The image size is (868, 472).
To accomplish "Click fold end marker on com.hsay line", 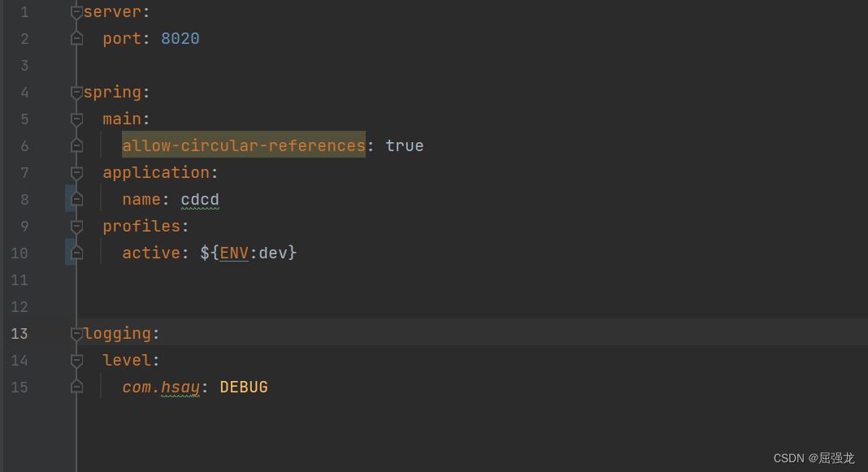I will pos(77,387).
